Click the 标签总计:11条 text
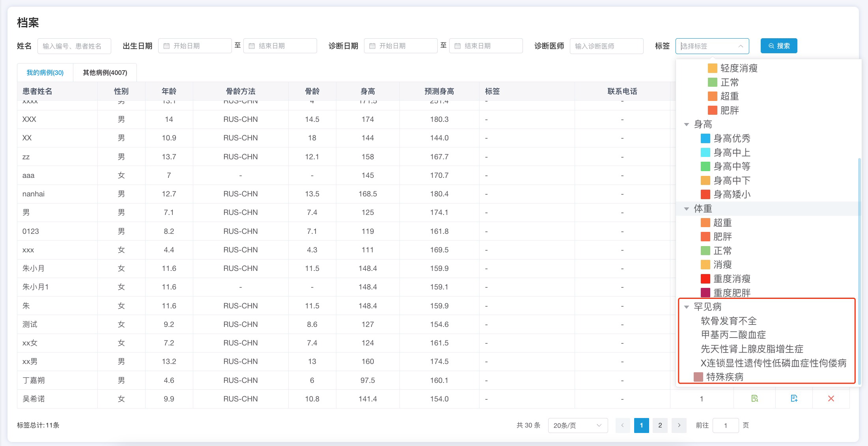 38,425
